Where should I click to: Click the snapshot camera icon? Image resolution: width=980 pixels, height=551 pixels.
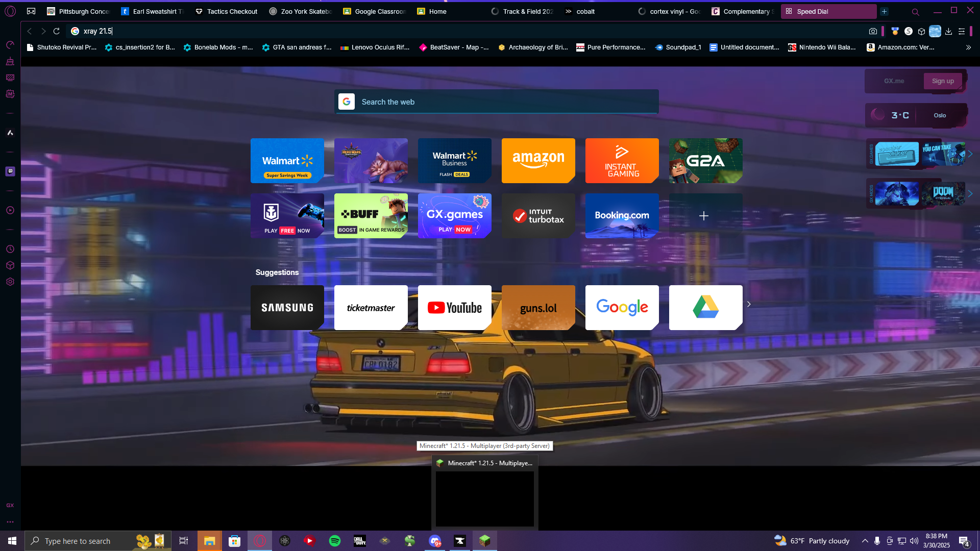(873, 31)
